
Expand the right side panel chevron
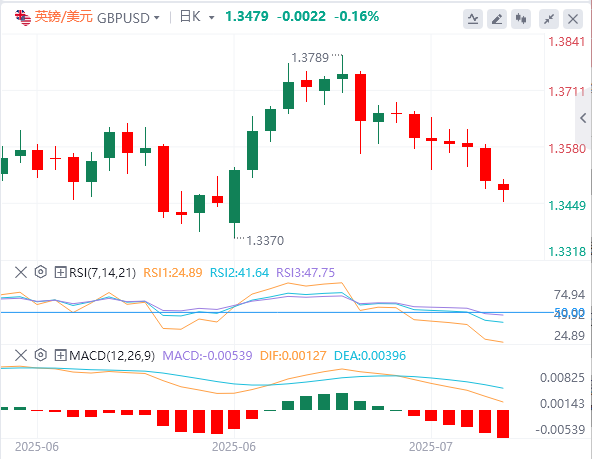[x=583, y=118]
